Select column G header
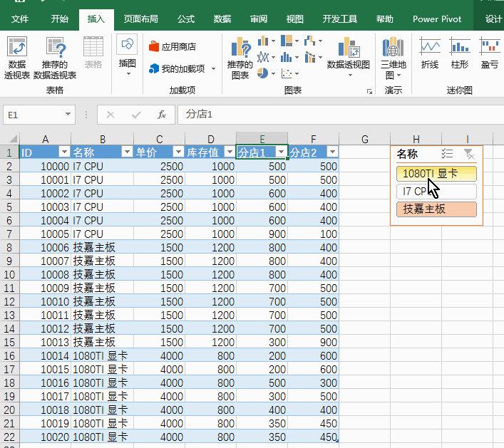The width and height of the screenshot is (504, 448). click(x=365, y=139)
